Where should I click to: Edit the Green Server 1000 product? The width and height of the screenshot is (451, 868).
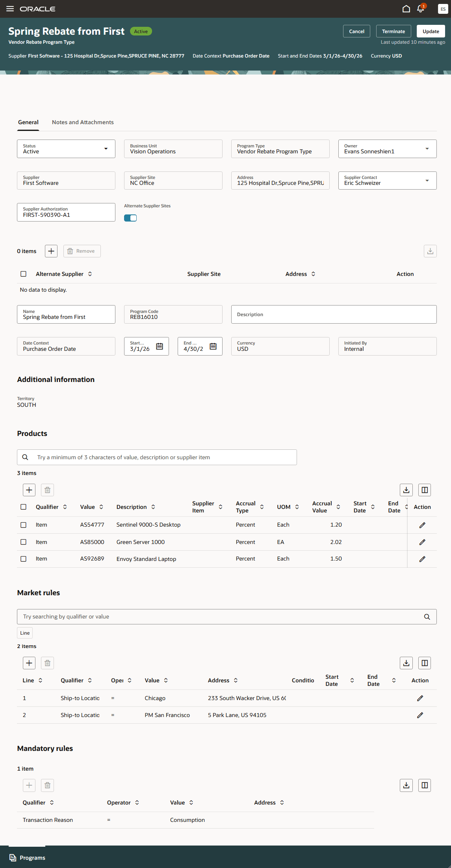[422, 542]
